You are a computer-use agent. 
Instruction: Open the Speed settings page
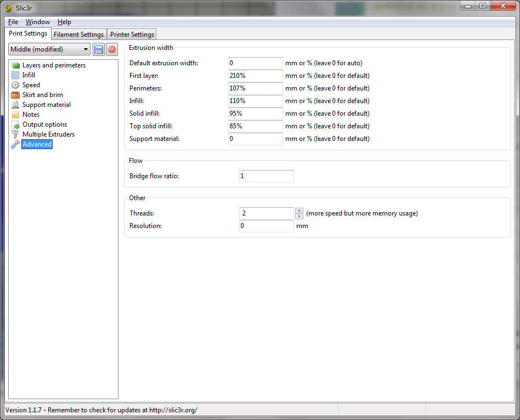pyautogui.click(x=31, y=85)
